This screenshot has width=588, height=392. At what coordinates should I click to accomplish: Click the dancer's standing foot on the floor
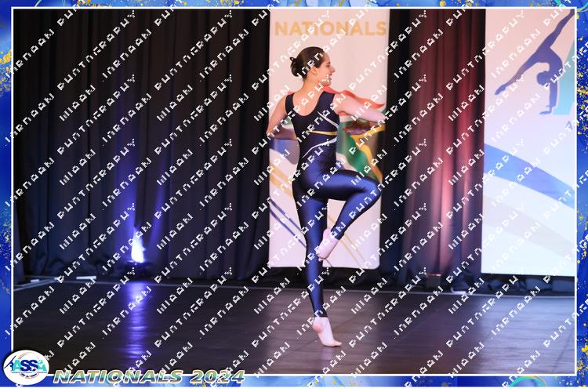[x=325, y=332]
